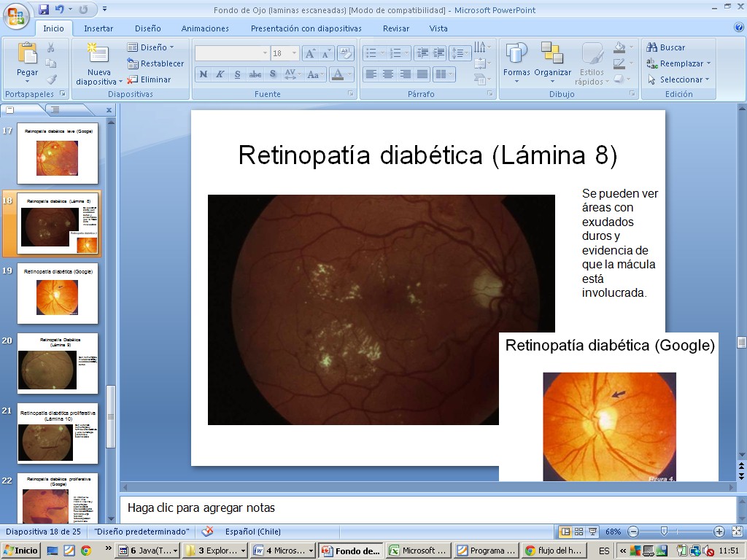The height and width of the screenshot is (560, 747).
Task: Toggle italic formatting
Action: point(220,74)
